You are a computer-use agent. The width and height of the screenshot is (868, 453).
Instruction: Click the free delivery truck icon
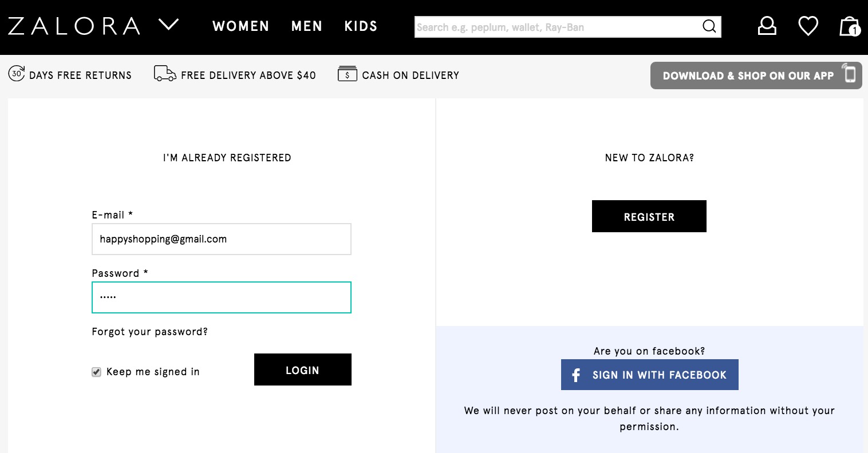pyautogui.click(x=165, y=74)
